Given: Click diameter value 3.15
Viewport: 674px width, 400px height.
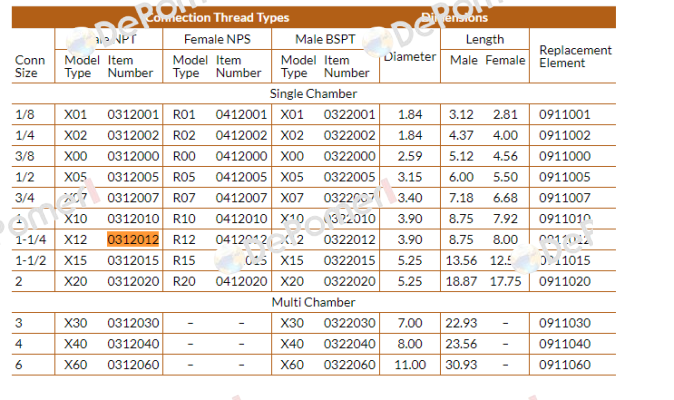Looking at the screenshot, I should [x=410, y=177].
